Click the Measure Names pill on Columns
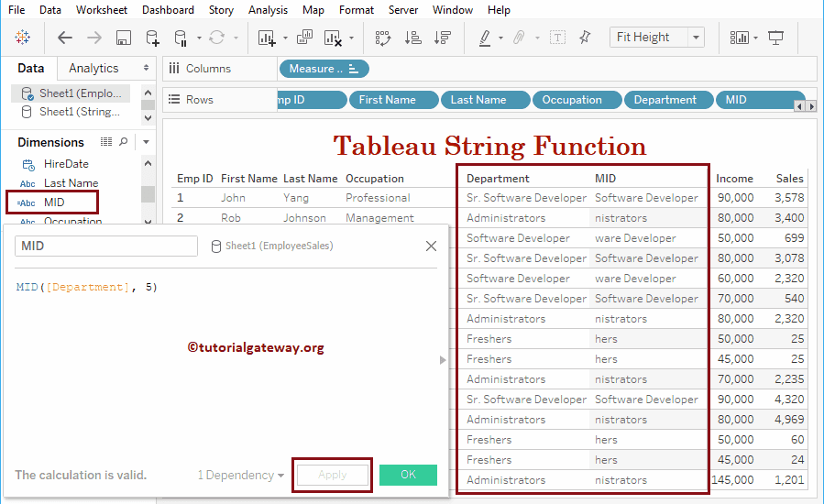824x504 pixels. [x=324, y=69]
